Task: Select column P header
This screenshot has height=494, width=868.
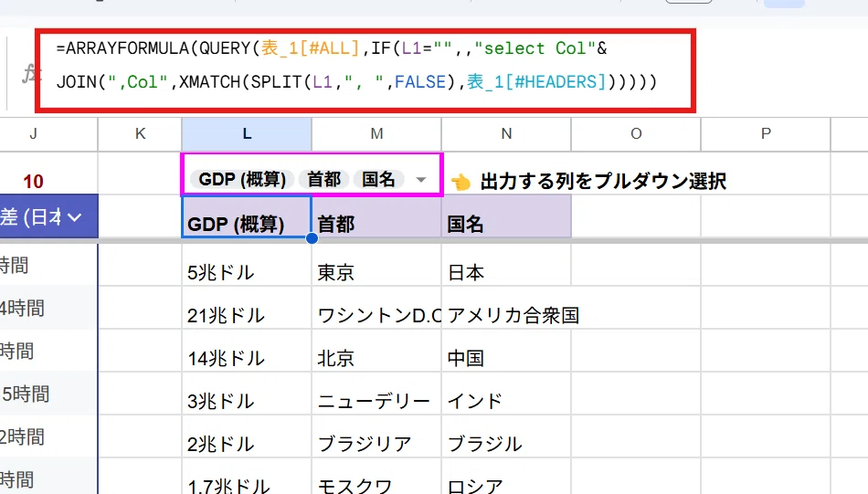Action: [x=766, y=134]
